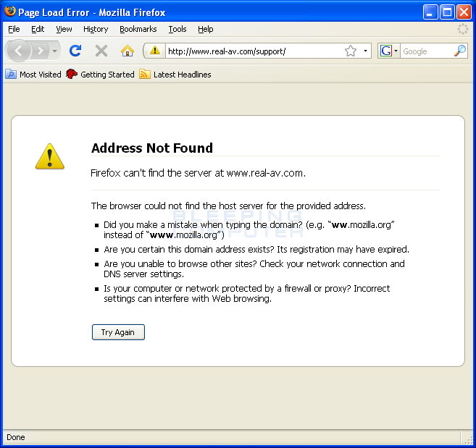Click the Try Again button
This screenshot has height=448, width=476.
[x=118, y=332]
